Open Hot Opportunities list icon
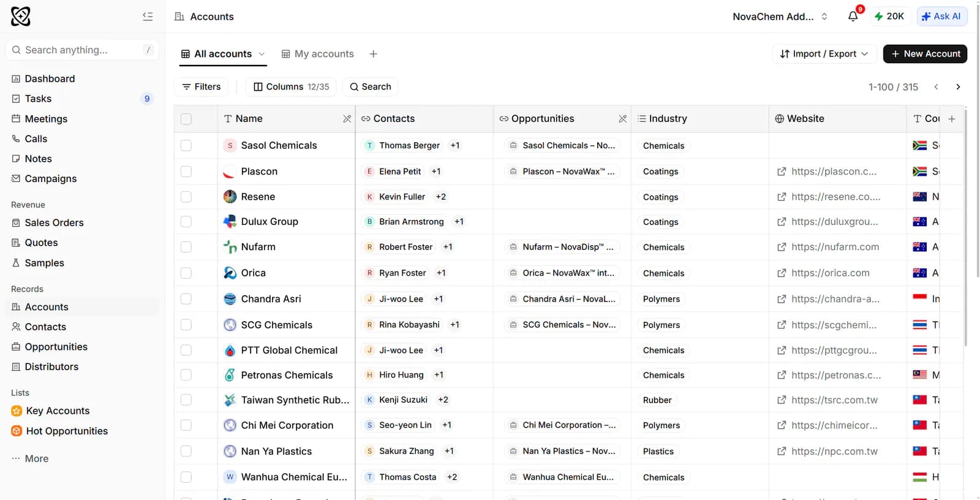The height and width of the screenshot is (500, 980). pos(17,431)
